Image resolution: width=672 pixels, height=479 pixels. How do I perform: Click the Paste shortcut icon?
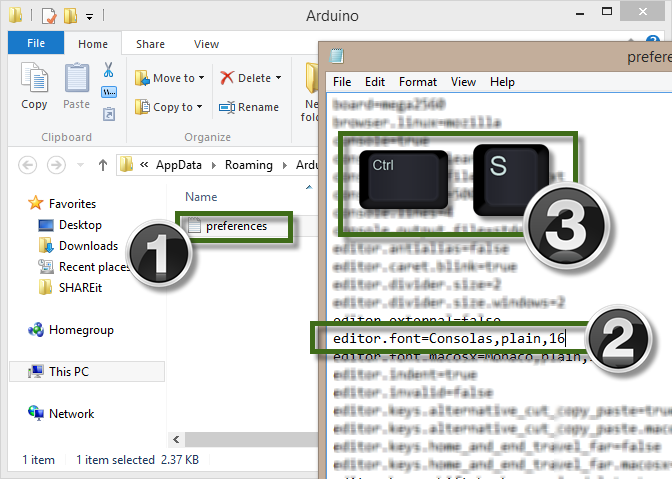point(108,111)
